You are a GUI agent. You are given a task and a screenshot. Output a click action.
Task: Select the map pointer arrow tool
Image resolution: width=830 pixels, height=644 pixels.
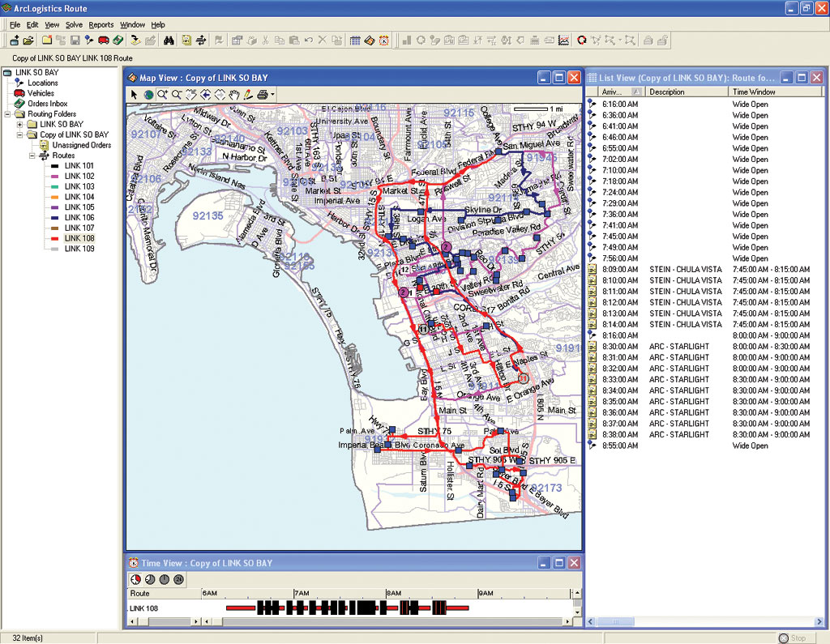(135, 95)
